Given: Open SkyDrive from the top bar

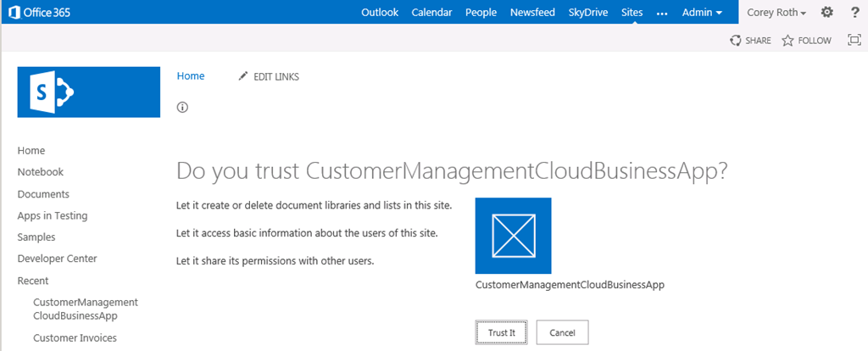Looking at the screenshot, I should [x=588, y=12].
